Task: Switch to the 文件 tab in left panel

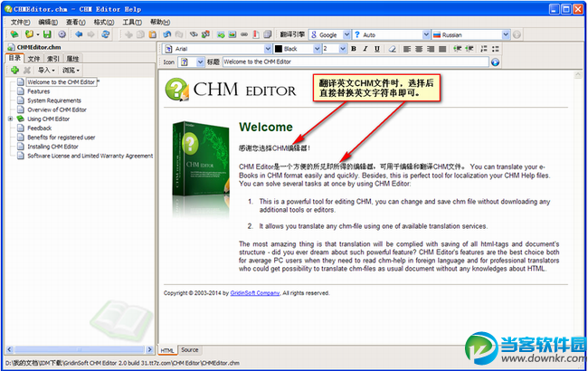Action: (34, 59)
